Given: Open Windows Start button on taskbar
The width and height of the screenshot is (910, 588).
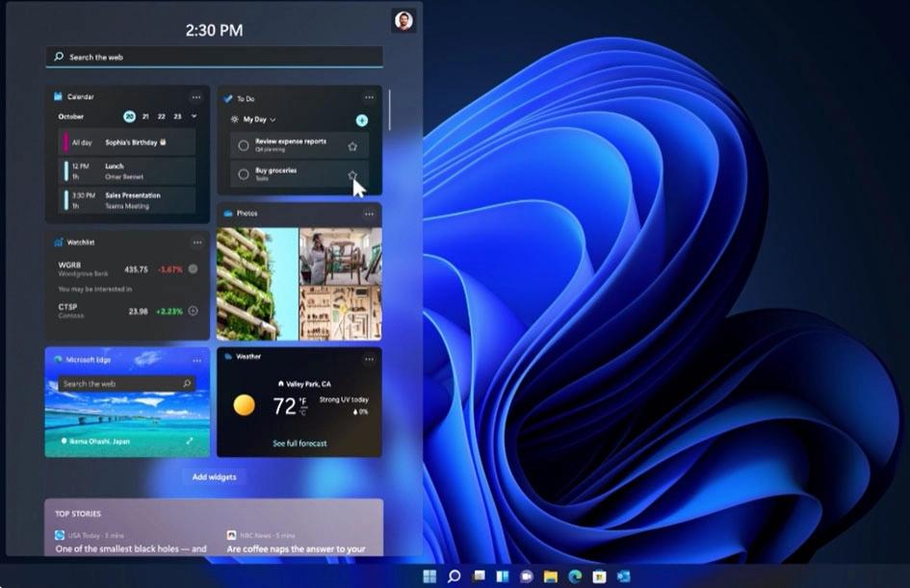Looking at the screenshot, I should click(x=429, y=575).
